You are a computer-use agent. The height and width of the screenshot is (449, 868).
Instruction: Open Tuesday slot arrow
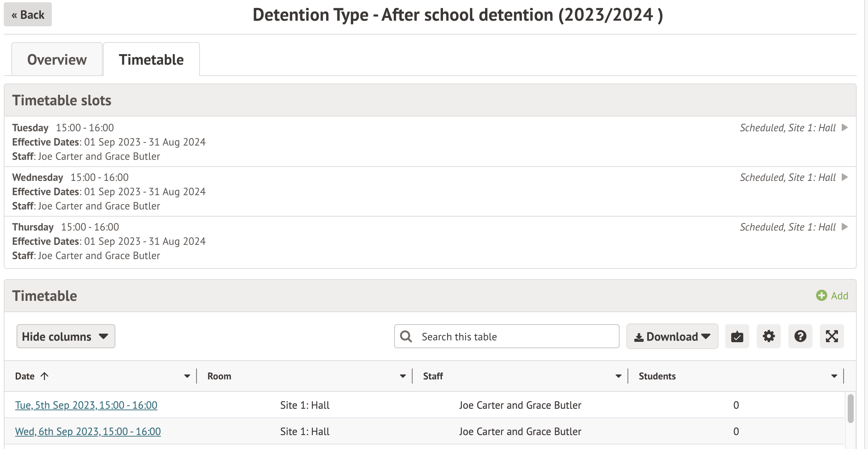point(845,127)
